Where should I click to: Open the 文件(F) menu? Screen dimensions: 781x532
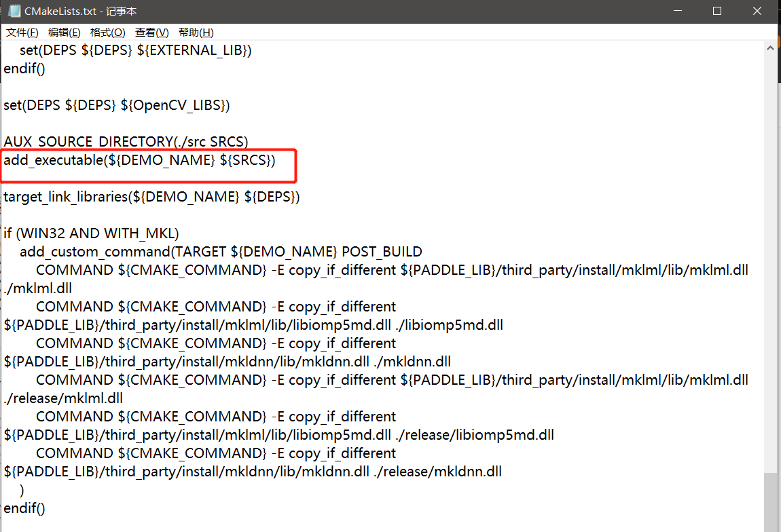click(x=22, y=33)
